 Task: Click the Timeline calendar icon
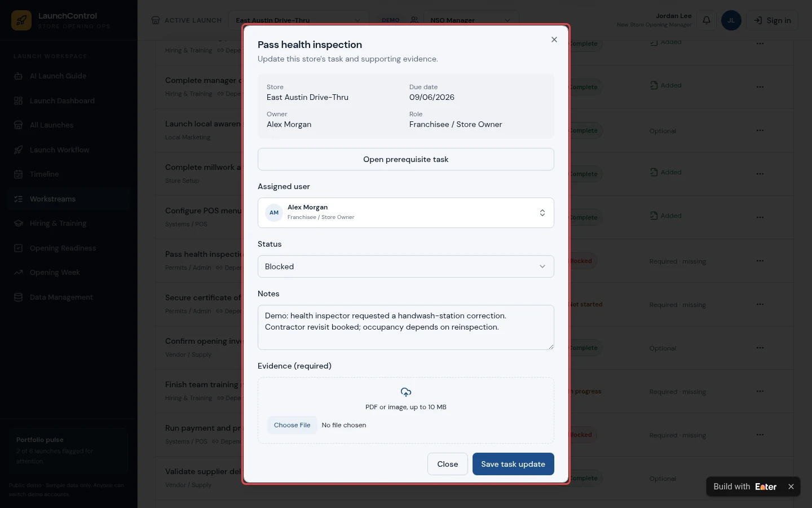[18, 174]
